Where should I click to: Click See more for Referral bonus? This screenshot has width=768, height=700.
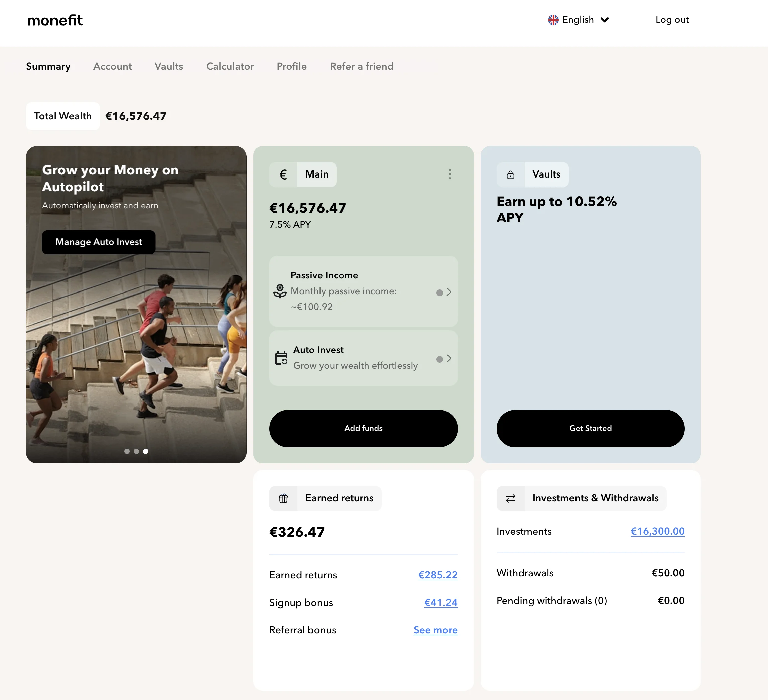pyautogui.click(x=435, y=630)
